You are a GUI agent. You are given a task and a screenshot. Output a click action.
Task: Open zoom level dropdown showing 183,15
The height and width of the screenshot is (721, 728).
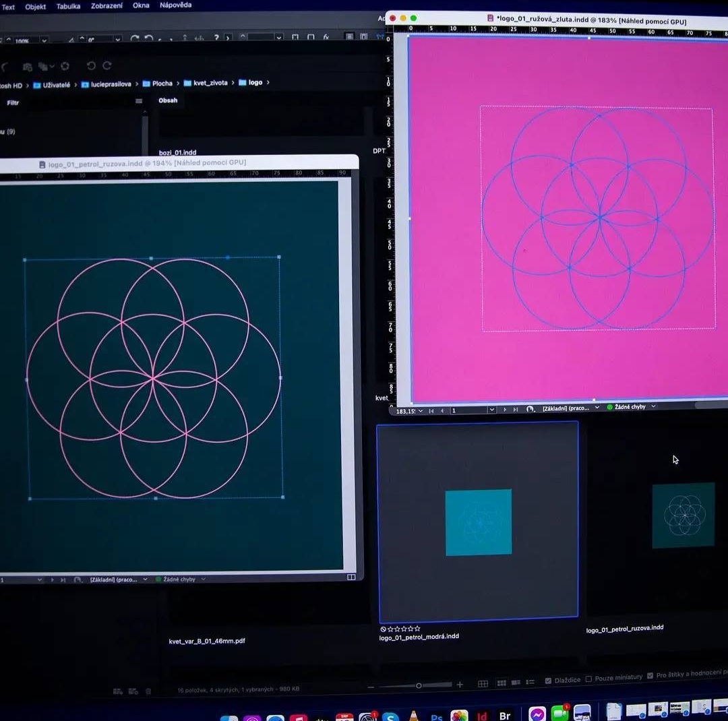click(420, 411)
